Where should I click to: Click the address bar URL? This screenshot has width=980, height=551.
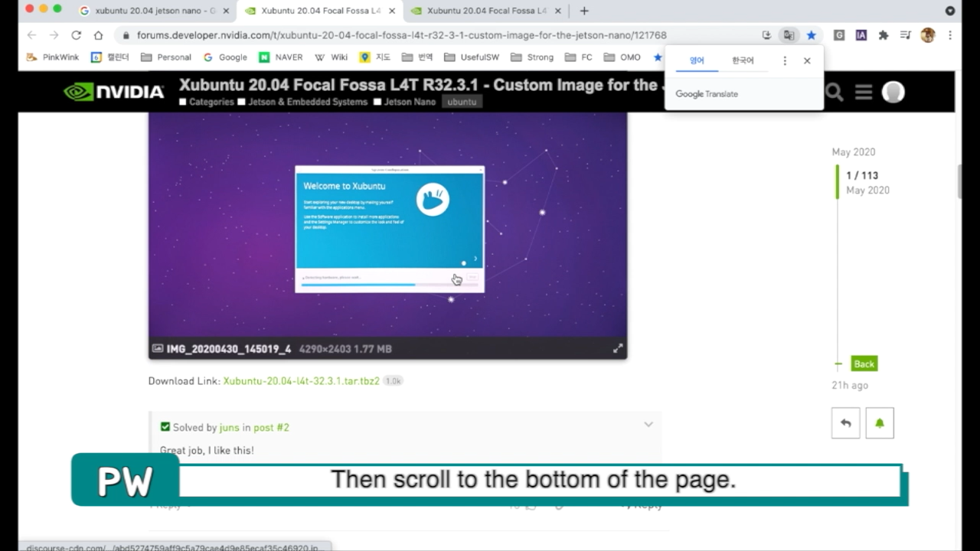tap(401, 35)
